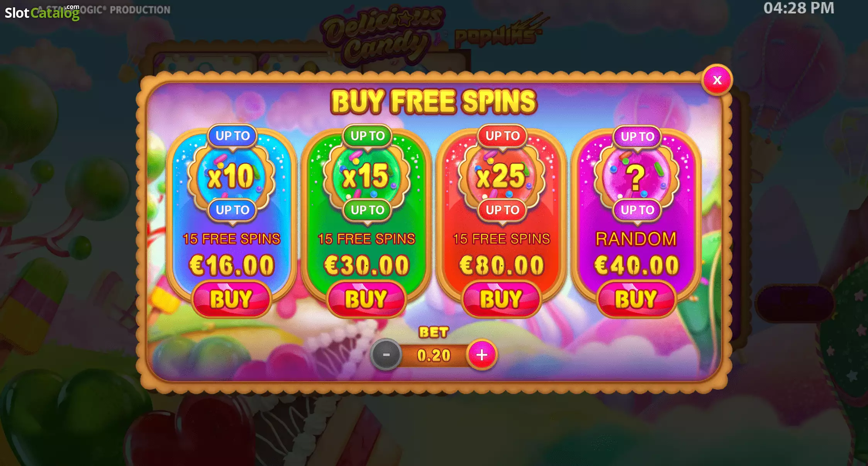
Task: Increase the bet with plus button
Action: [x=481, y=355]
